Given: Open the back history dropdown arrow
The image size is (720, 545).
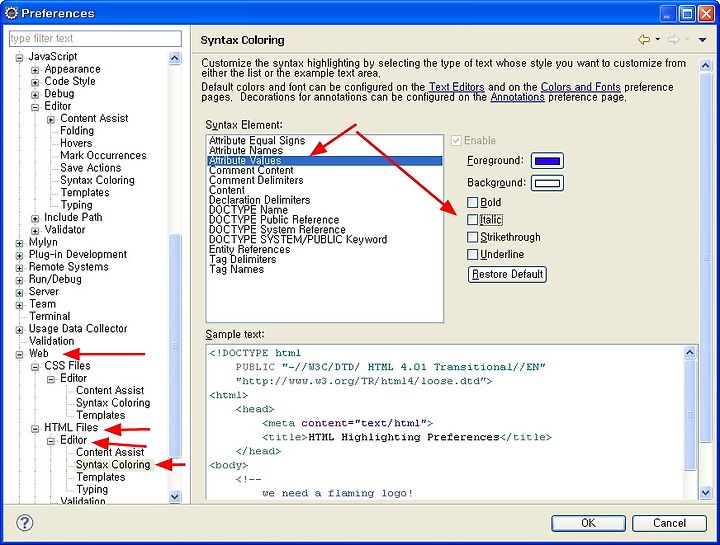Looking at the screenshot, I should 658,39.
